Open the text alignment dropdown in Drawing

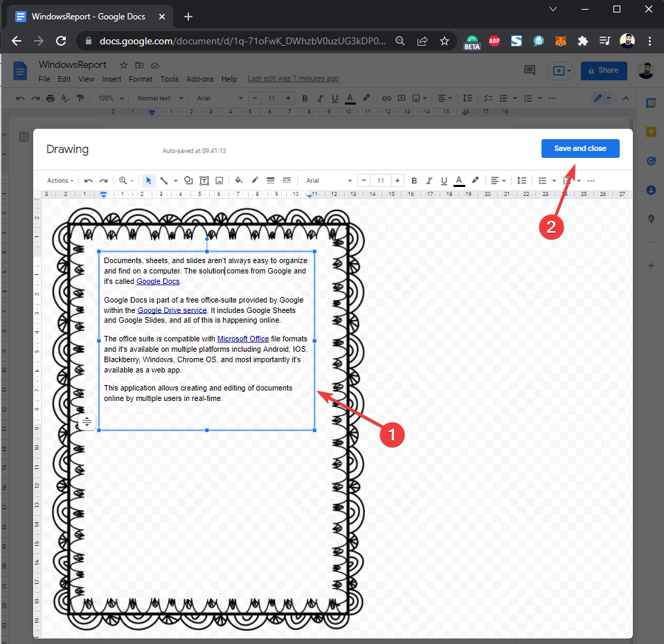click(498, 181)
